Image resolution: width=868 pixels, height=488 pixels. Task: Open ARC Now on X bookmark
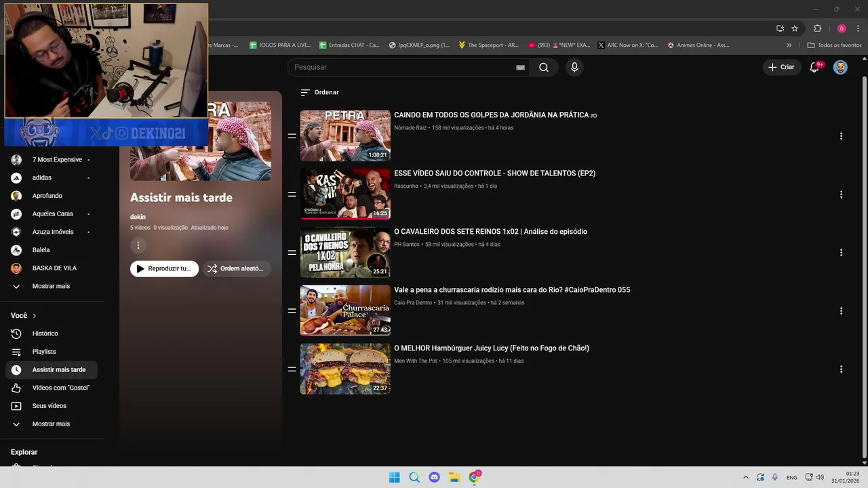click(x=628, y=45)
